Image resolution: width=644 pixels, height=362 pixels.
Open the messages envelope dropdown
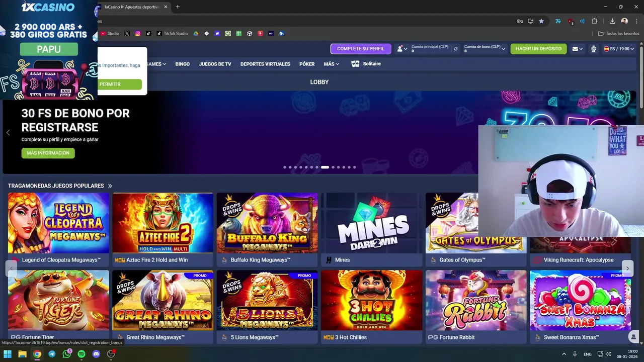pos(577,49)
